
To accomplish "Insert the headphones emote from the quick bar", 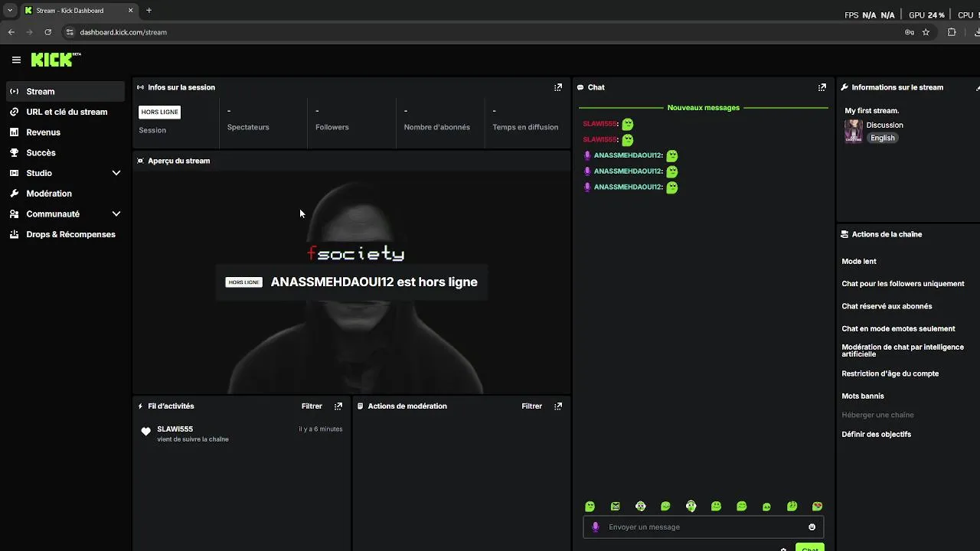I will [x=691, y=506].
